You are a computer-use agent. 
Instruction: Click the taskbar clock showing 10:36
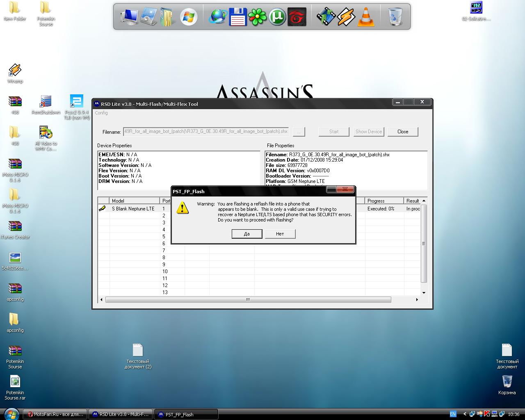[x=514, y=414]
